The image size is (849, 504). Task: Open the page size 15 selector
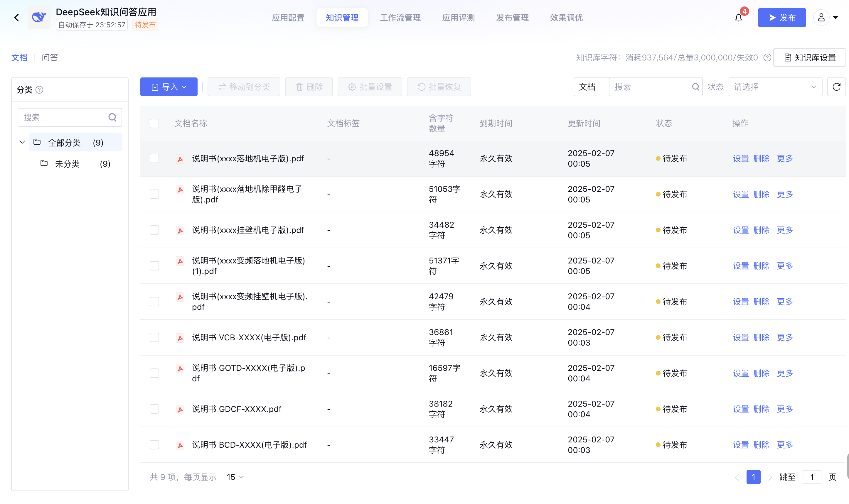pyautogui.click(x=235, y=477)
